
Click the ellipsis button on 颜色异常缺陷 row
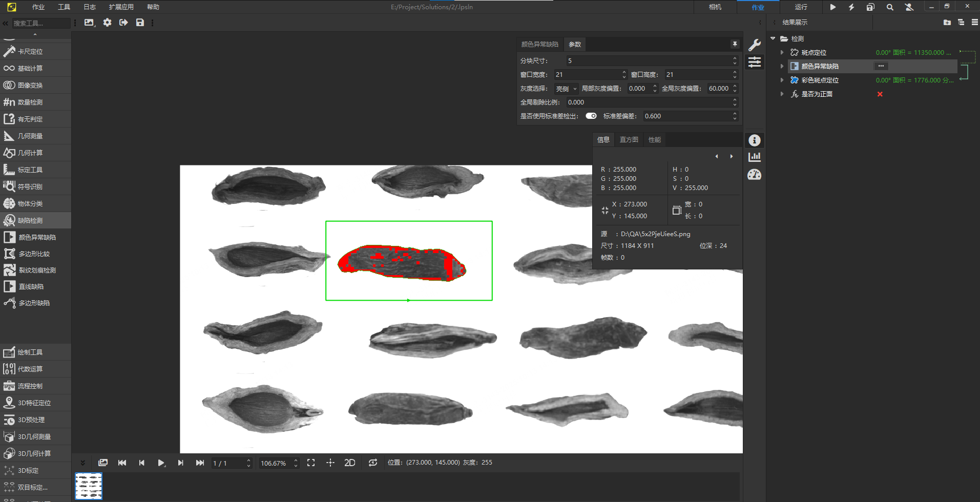click(881, 66)
